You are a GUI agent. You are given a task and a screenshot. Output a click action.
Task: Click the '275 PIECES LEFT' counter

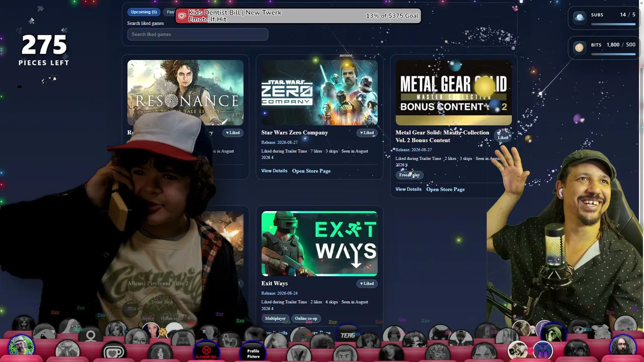click(44, 50)
